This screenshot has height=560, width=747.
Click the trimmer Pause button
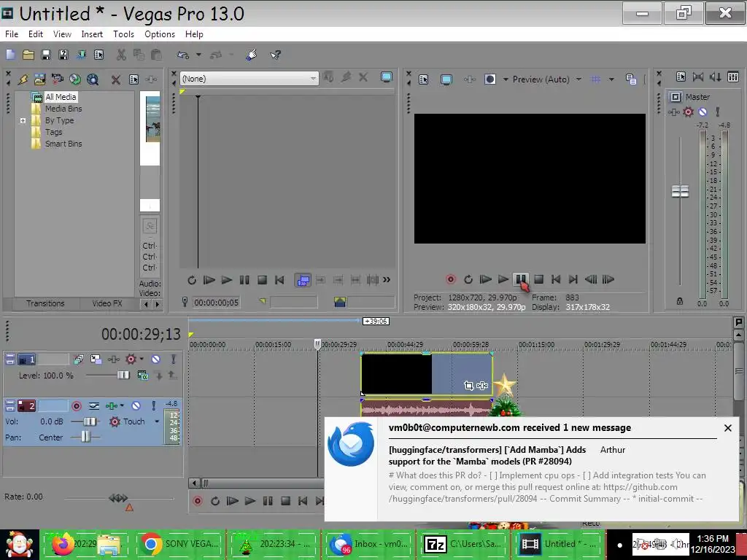click(x=244, y=280)
